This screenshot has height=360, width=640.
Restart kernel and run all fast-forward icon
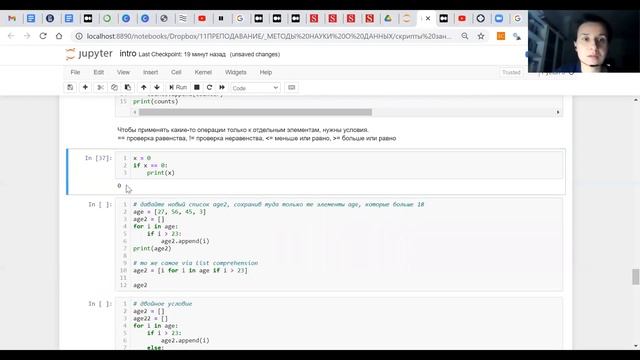tap(222, 87)
